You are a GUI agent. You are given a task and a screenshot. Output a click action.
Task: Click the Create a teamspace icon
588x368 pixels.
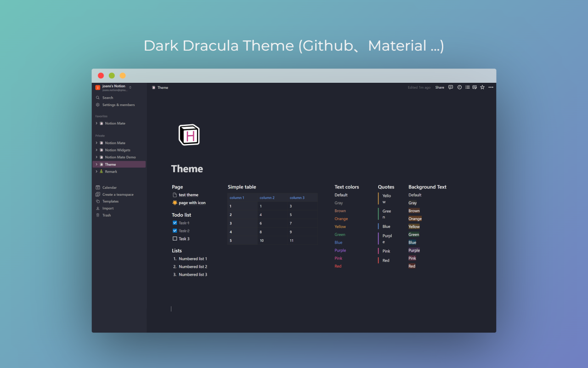[97, 195]
